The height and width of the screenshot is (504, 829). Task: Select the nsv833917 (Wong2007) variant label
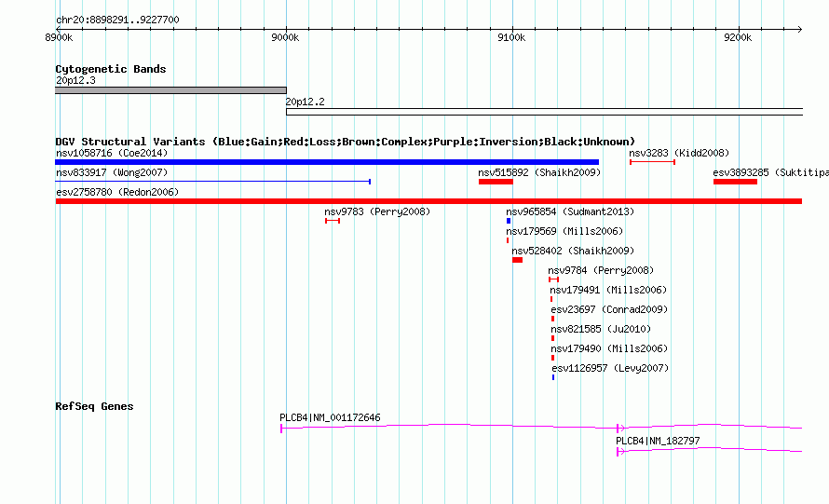click(x=112, y=172)
